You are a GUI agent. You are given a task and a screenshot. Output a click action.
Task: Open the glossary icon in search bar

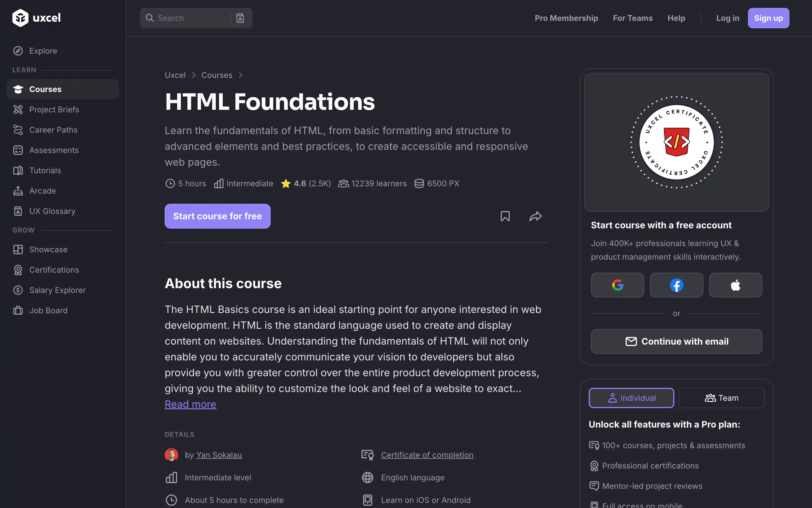(240, 18)
